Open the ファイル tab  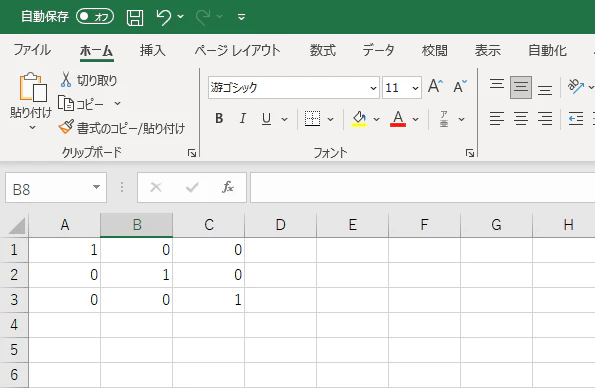(32, 50)
